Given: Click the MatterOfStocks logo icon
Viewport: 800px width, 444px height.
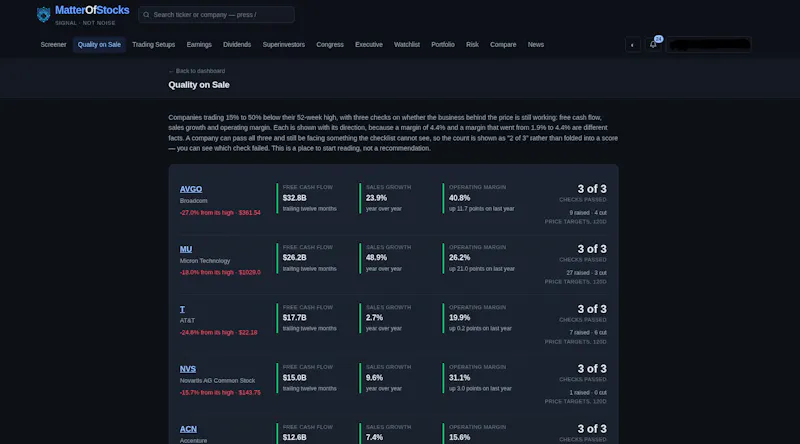Looking at the screenshot, I should click(43, 14).
